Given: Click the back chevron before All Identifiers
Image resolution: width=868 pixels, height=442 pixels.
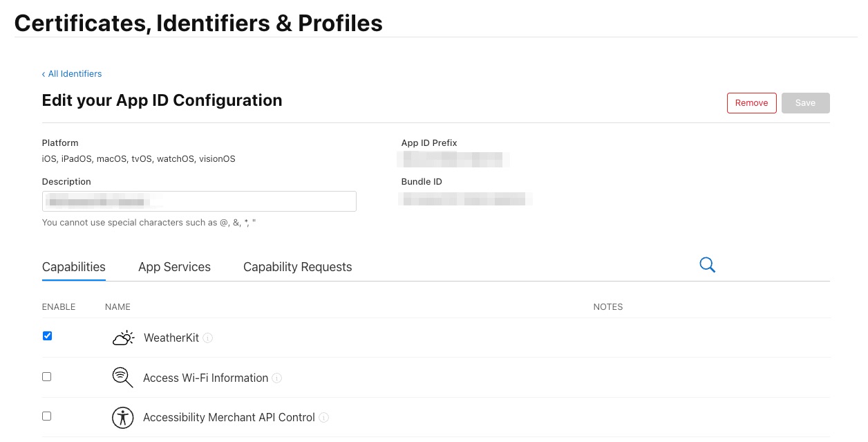Looking at the screenshot, I should tap(44, 73).
